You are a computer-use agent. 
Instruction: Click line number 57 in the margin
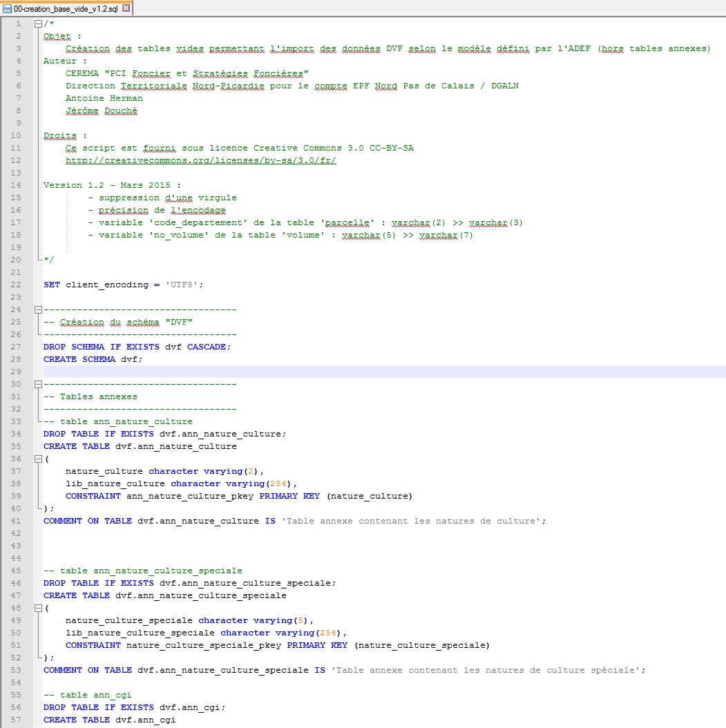pyautogui.click(x=16, y=720)
